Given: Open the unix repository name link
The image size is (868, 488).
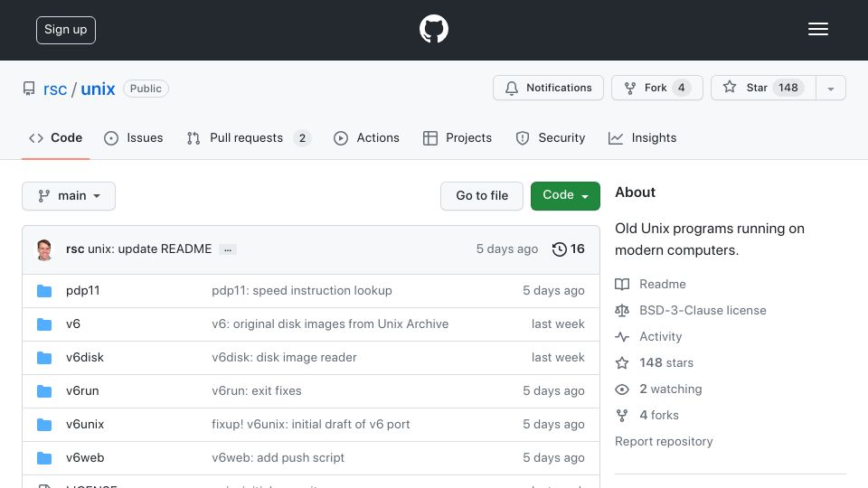Looking at the screenshot, I should coord(98,89).
